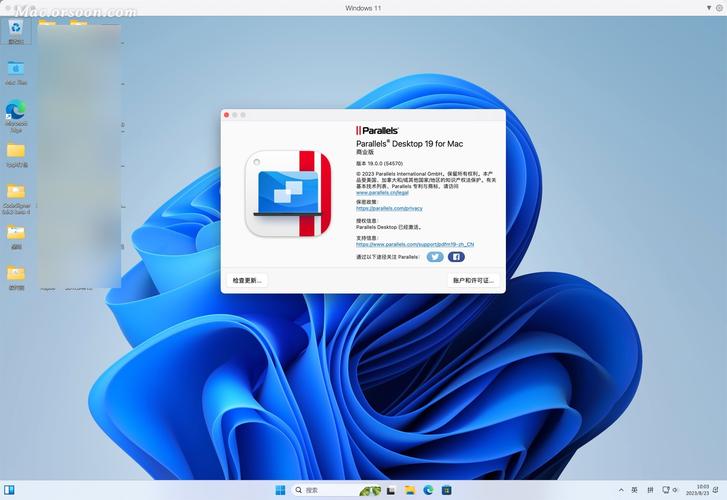Open the Mac Files desktop folder
This screenshot has height=500, width=727.
click(16, 72)
